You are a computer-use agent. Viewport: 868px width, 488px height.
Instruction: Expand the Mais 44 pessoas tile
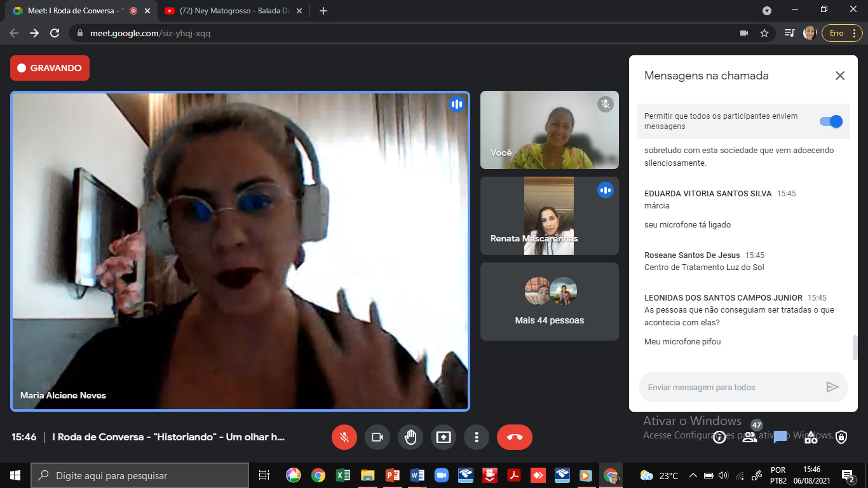549,302
